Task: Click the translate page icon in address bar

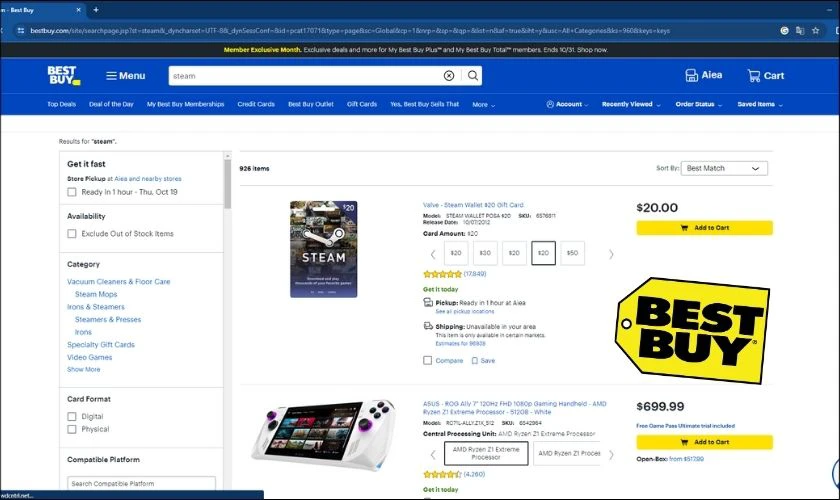Action: pyautogui.click(x=800, y=31)
